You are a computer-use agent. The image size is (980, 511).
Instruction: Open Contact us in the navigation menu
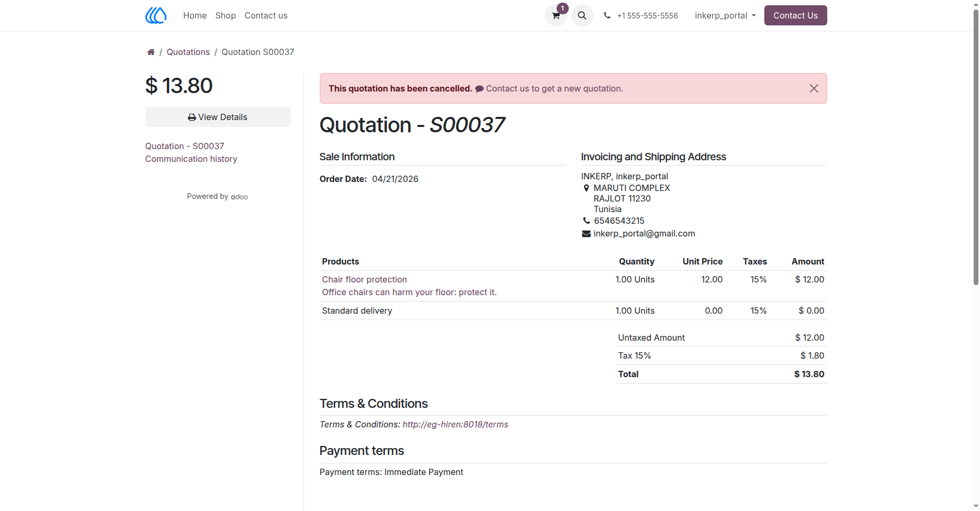266,15
